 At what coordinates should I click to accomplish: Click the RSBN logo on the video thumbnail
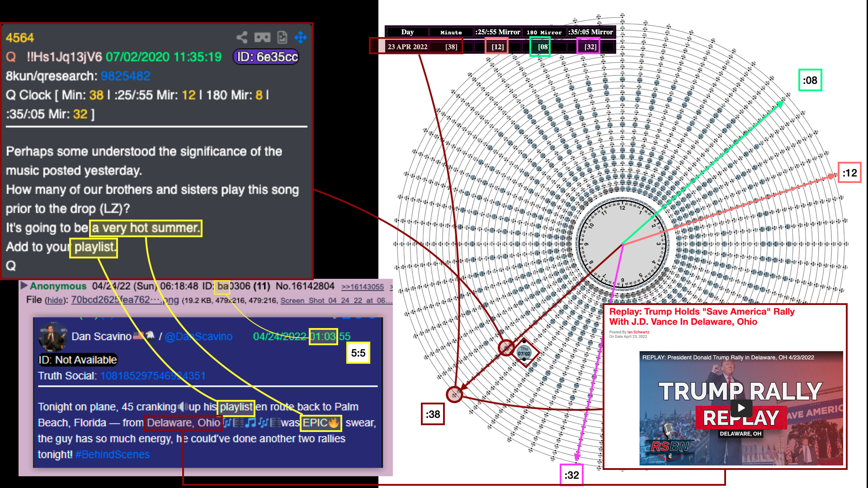[x=670, y=446]
